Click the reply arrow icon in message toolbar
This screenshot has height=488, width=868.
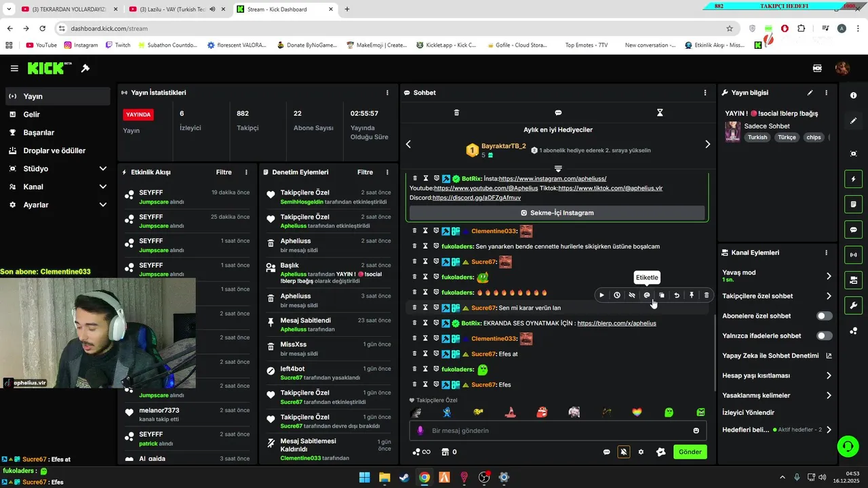(x=677, y=295)
